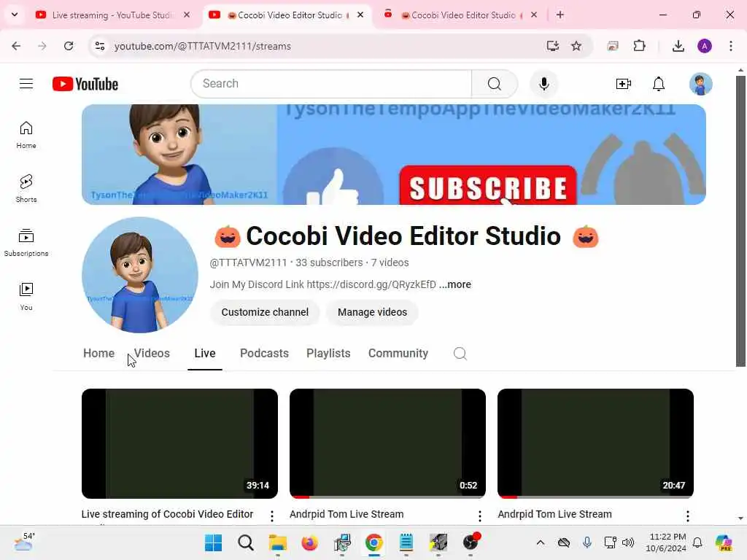
Task: Open a new browser tab
Action: coord(560,15)
